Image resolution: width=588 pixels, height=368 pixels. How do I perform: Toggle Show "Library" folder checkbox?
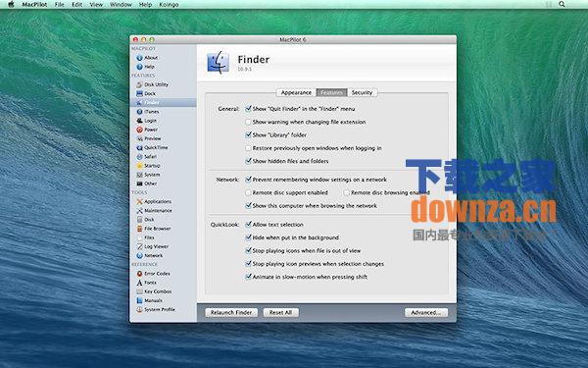248,134
